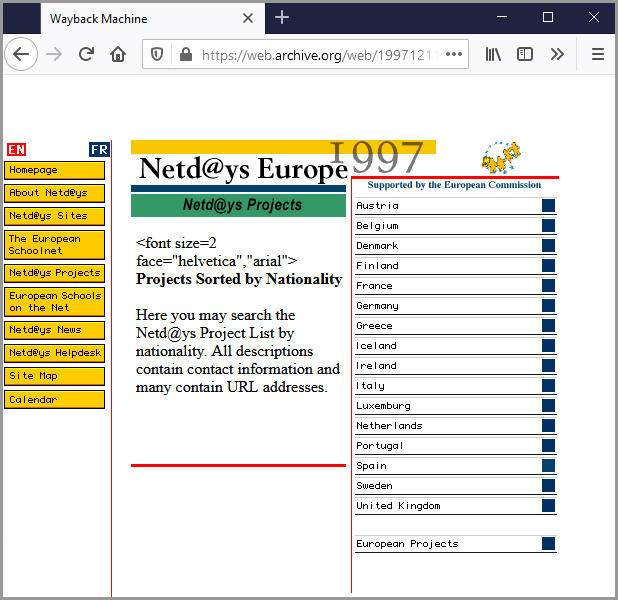Open the Library bookshelf icon
The width and height of the screenshot is (618, 600).
click(493, 54)
